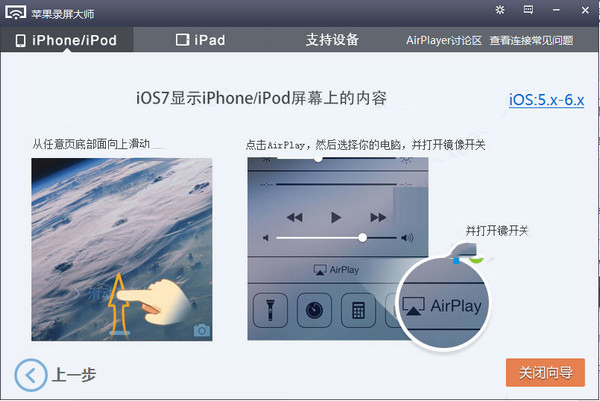The width and height of the screenshot is (600, 401).
Task: Click the magnified AirPlay icon
Action: pyautogui.click(x=413, y=306)
